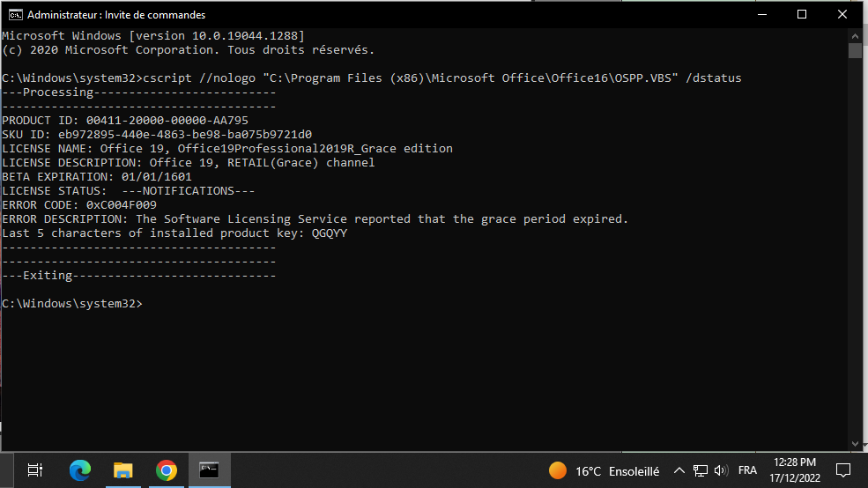
Task: Open the volume speaker tray icon
Action: point(721,471)
